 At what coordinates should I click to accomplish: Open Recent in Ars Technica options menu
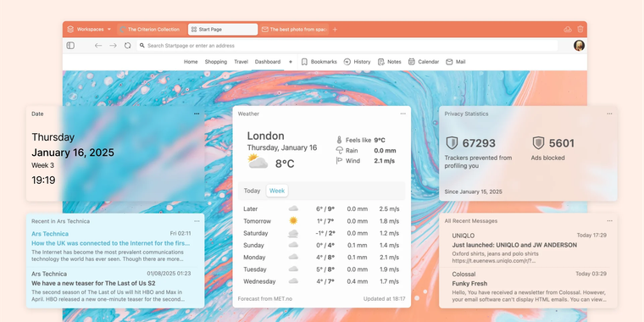[x=197, y=221]
